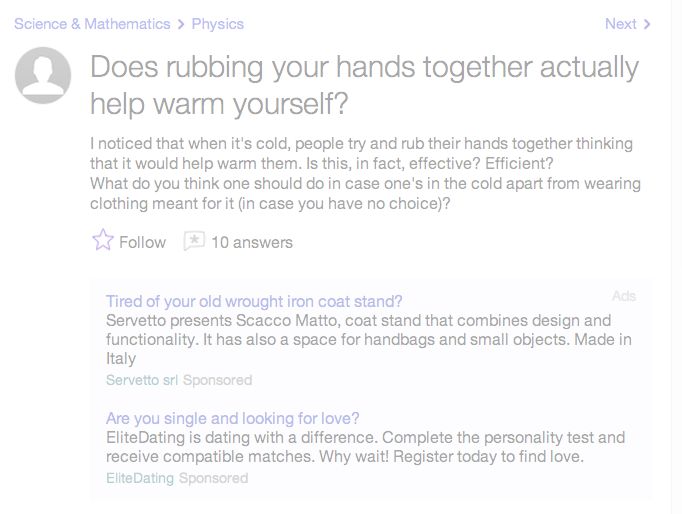682x514 pixels.
Task: Click the breadcrumb chevron before Physics
Action: [x=180, y=24]
